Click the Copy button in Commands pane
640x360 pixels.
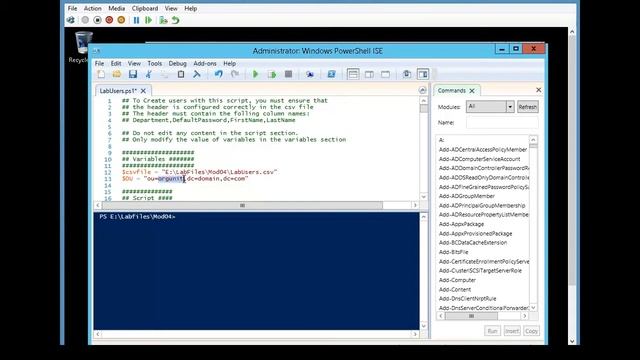click(x=531, y=331)
